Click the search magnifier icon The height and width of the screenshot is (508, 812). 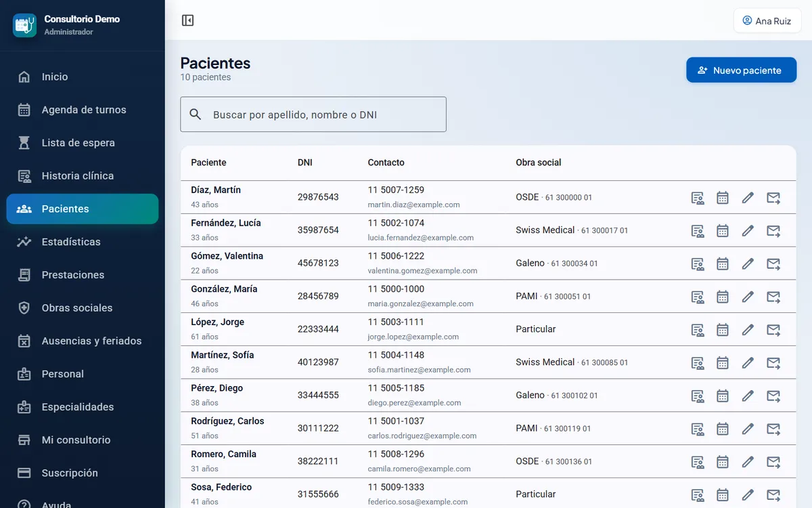(x=196, y=114)
